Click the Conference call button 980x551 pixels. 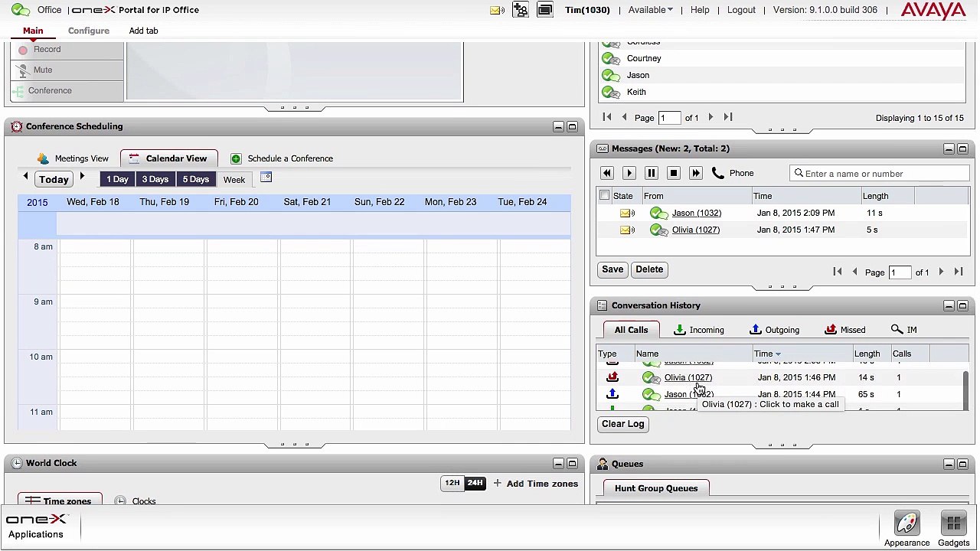(67, 90)
